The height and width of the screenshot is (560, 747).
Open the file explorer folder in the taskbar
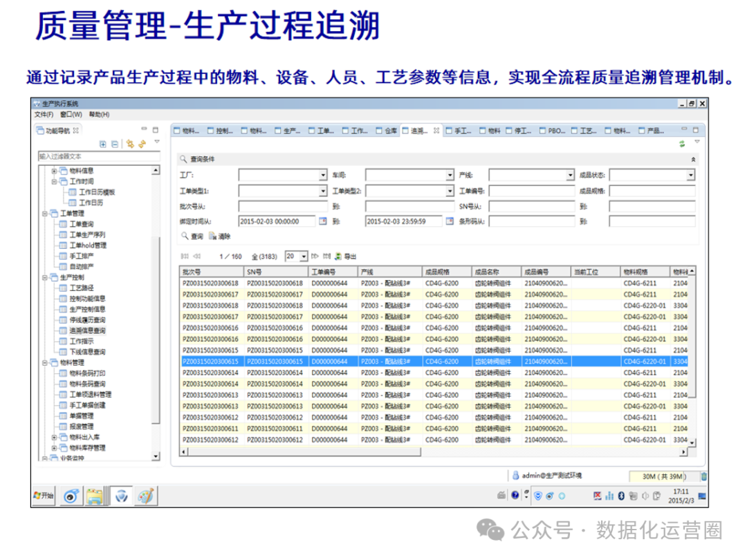(95, 496)
